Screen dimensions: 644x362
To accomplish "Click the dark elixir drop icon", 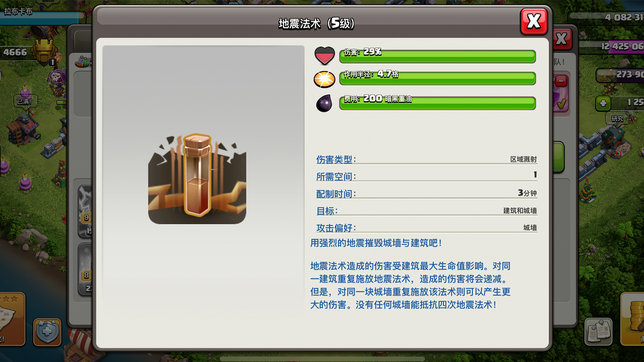I will (324, 103).
